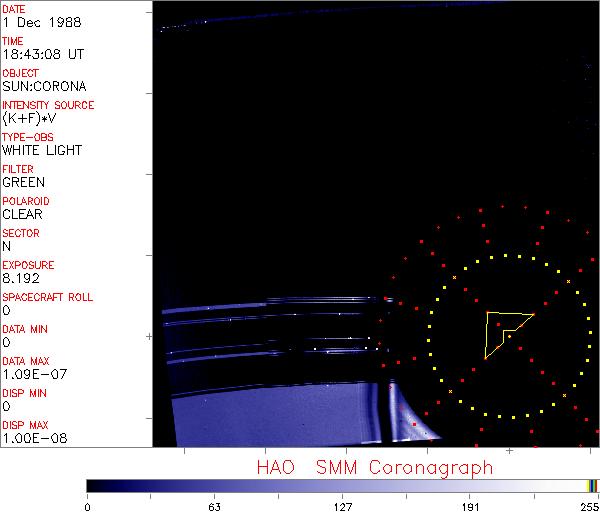Viewport: 600px width, 512px height.
Task: Click the yellow end of the color bar
Action: 591,485
